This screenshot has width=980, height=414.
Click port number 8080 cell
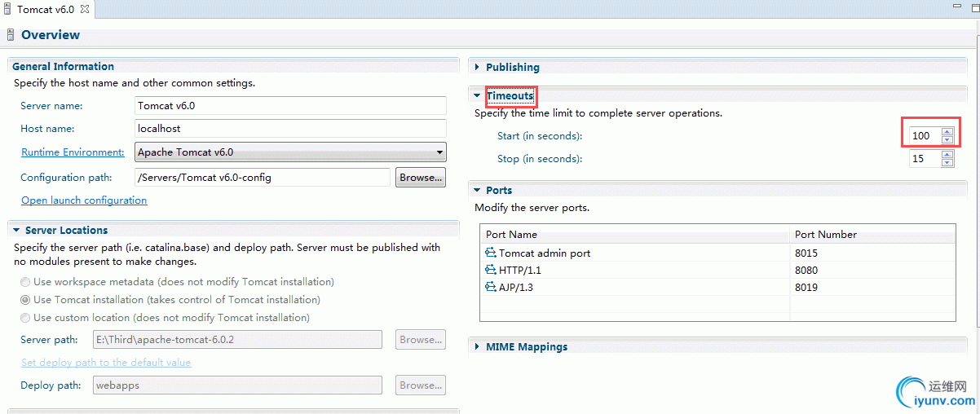click(872, 270)
